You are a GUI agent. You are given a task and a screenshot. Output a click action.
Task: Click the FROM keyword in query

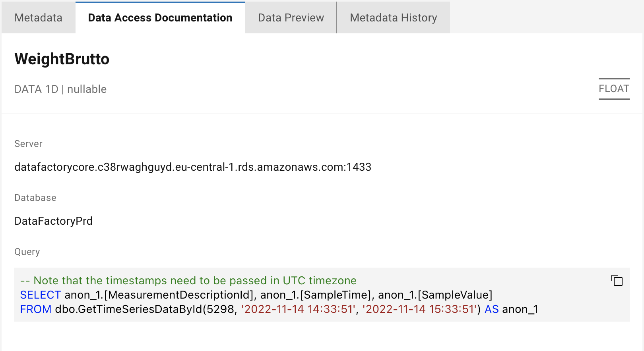tap(35, 309)
